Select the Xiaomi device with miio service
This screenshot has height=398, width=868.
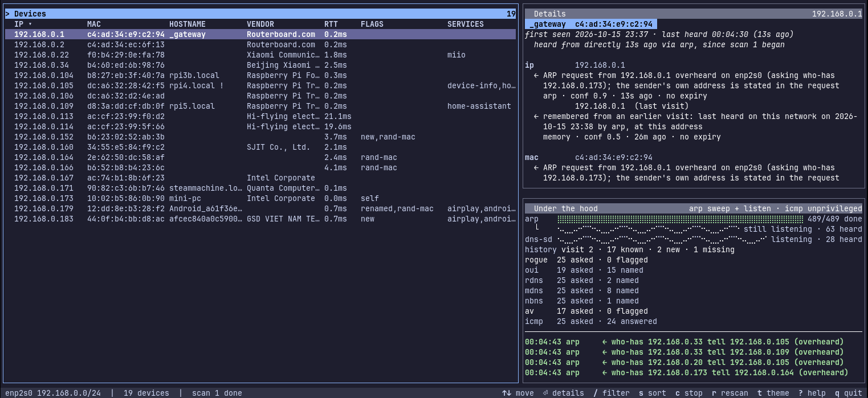point(260,55)
